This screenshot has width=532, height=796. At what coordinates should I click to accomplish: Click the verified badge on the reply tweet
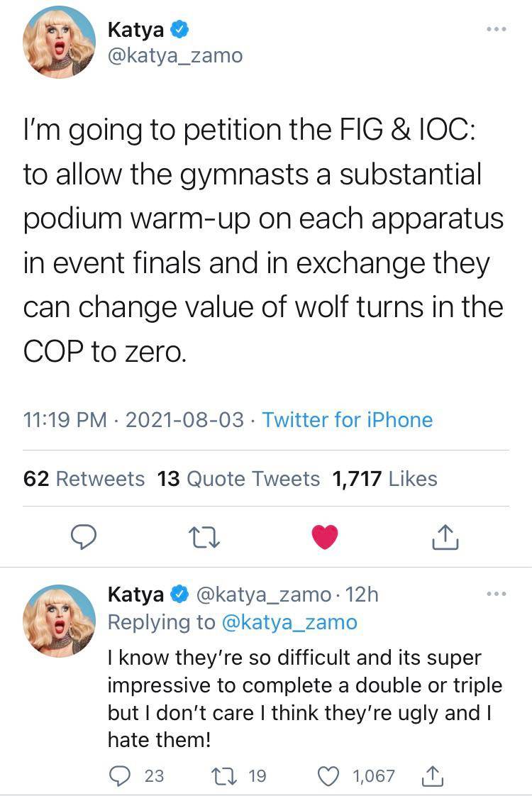(179, 595)
